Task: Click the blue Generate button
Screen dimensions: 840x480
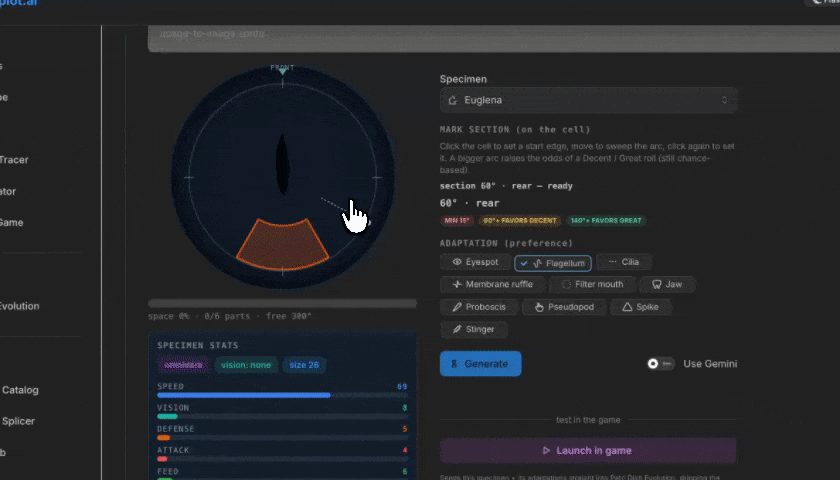Action: click(x=481, y=364)
